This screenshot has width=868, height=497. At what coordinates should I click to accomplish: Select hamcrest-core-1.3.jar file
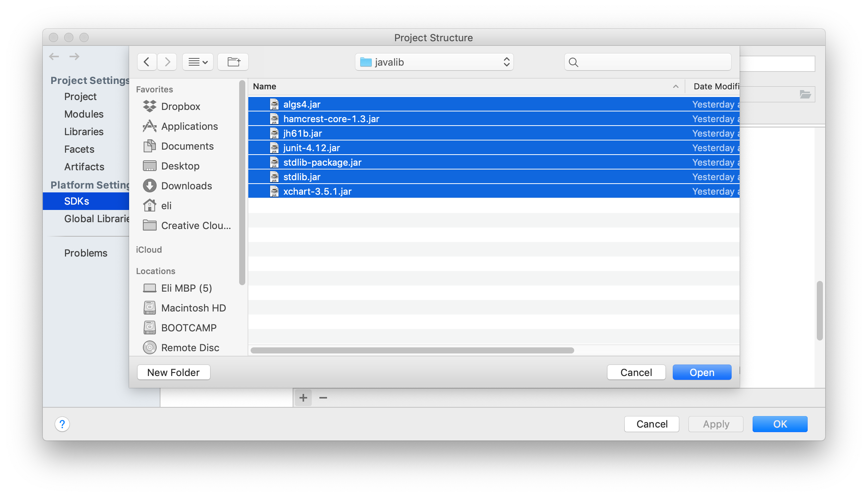(494, 119)
